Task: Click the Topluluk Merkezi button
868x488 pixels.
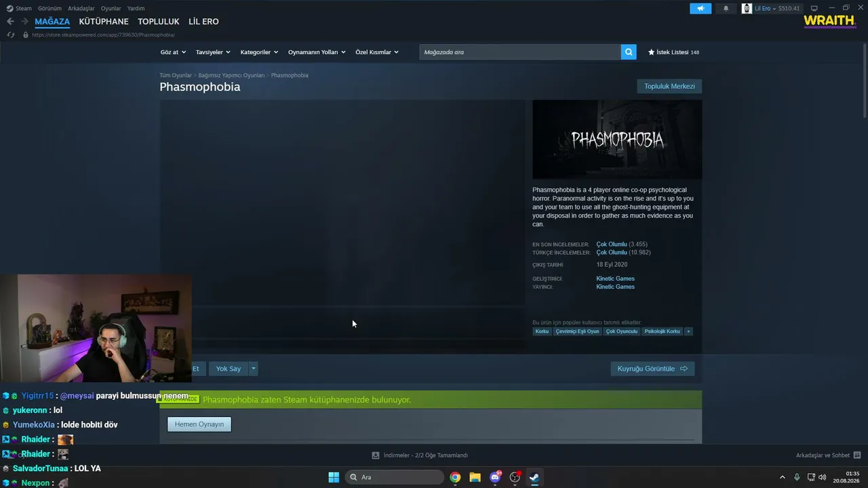Action: point(669,87)
